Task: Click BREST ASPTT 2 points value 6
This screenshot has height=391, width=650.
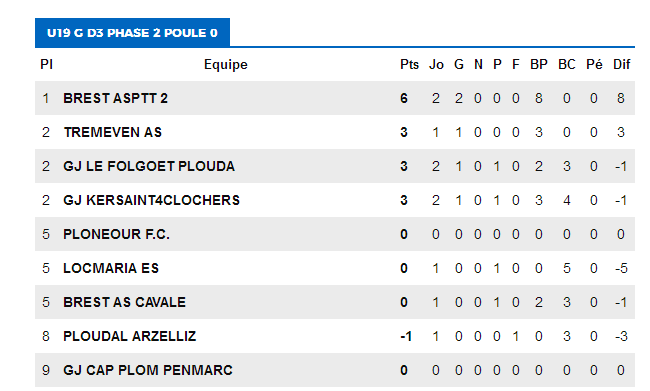Action: pyautogui.click(x=404, y=98)
